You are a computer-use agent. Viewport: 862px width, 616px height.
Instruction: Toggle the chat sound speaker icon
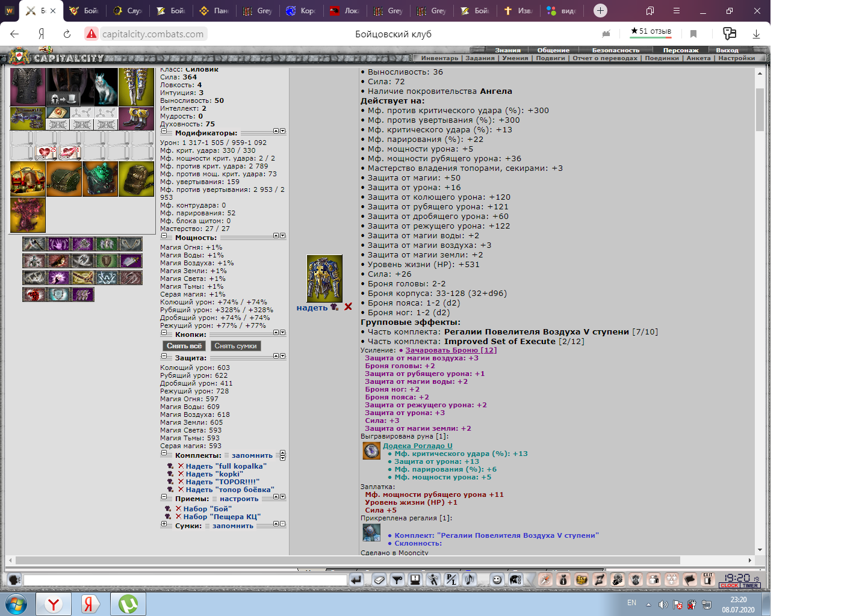469,579
